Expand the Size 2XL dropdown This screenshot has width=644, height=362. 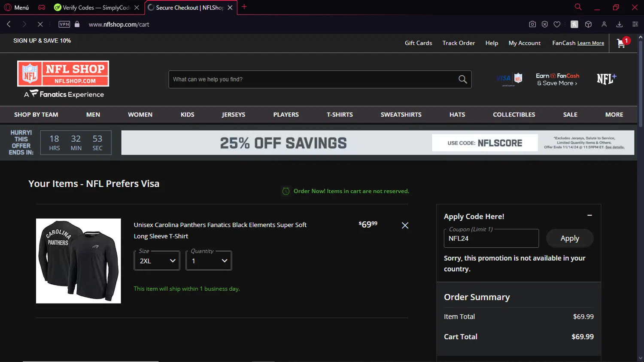click(x=157, y=261)
